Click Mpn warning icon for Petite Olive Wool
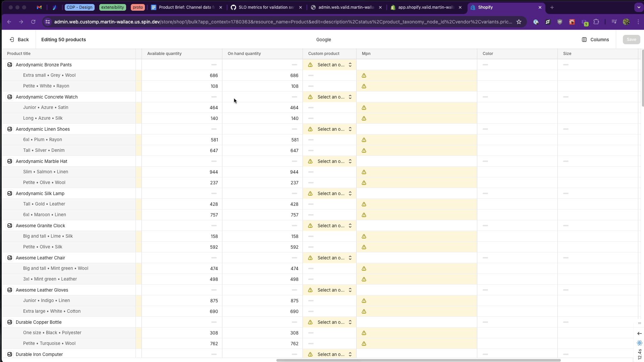The width and height of the screenshot is (644, 362). (364, 183)
